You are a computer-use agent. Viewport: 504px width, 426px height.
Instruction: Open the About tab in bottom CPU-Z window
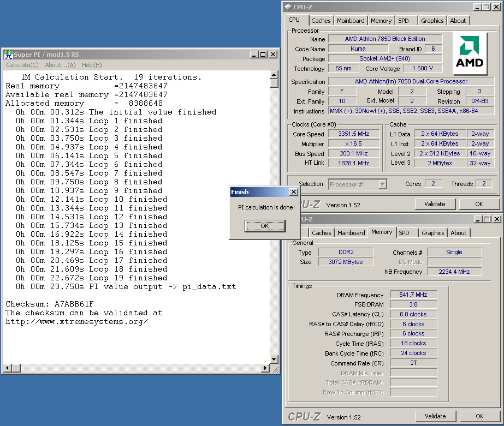click(x=458, y=233)
